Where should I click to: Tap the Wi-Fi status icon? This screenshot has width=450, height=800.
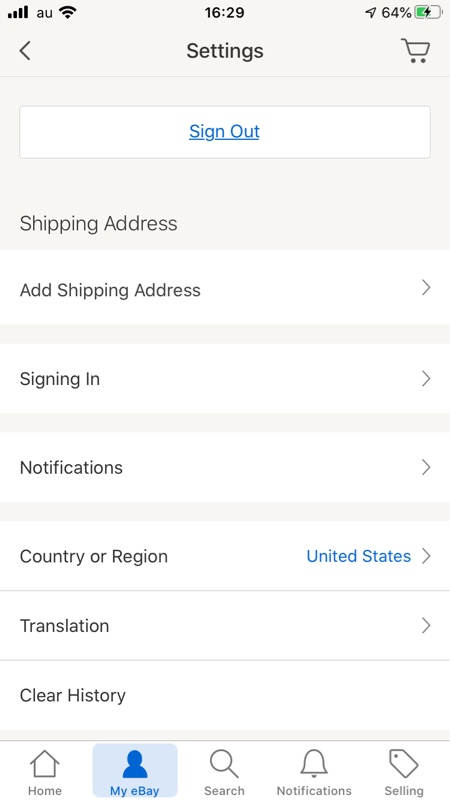click(x=67, y=13)
